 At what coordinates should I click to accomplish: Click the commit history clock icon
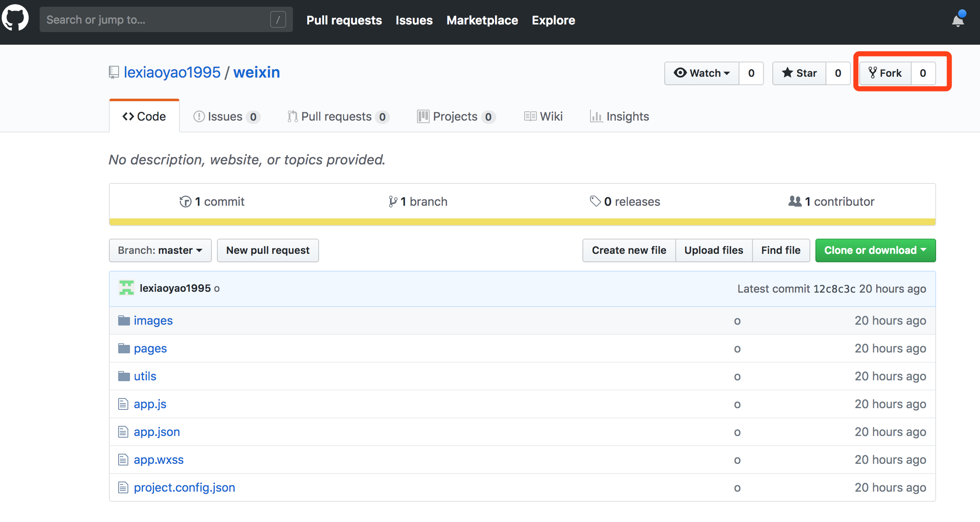click(x=185, y=202)
